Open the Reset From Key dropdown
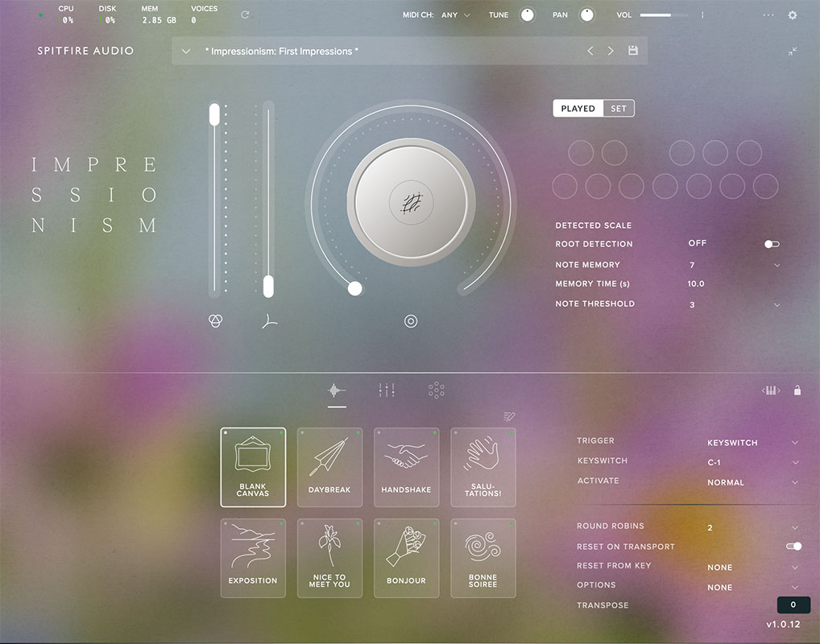This screenshot has height=644, width=820. [x=795, y=568]
